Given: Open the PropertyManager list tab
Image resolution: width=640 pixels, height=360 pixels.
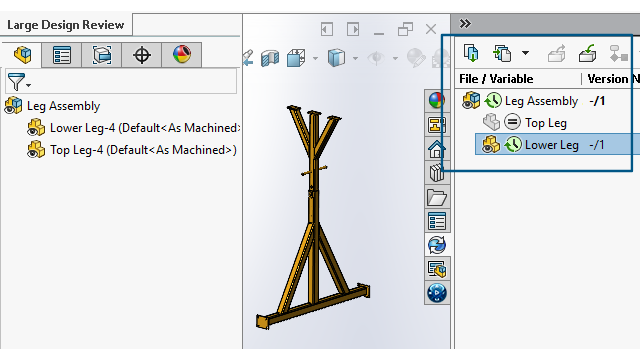Looking at the screenshot, I should tap(62, 55).
